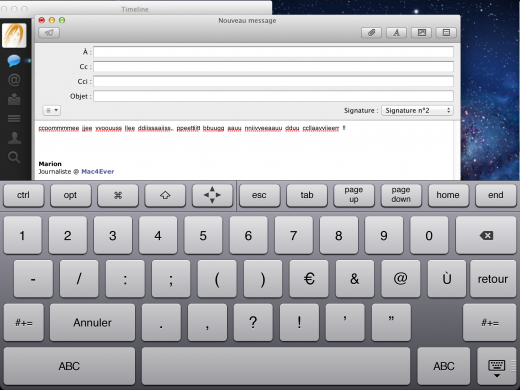The height and width of the screenshot is (390, 520).
Task: Tap the opening parenthesis key
Action: click(217, 279)
